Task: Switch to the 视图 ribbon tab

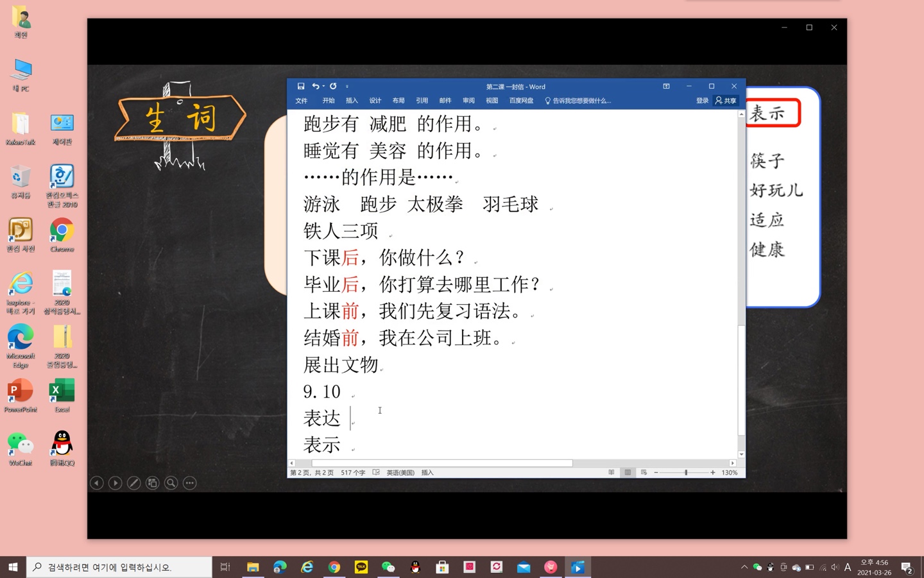Action: point(492,101)
